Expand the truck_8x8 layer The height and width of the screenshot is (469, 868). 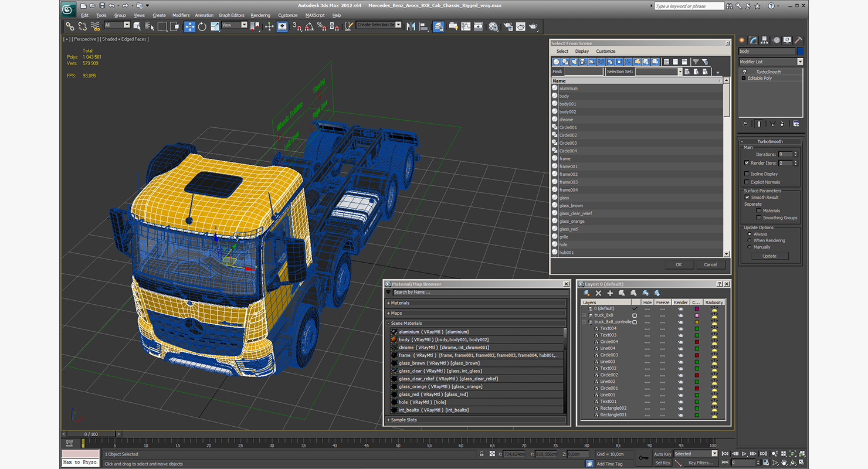[584, 315]
